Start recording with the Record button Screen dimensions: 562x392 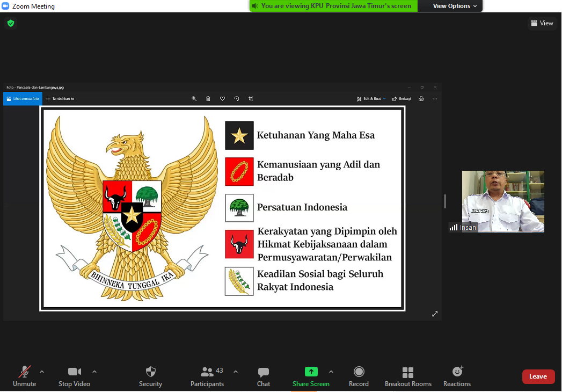(359, 376)
